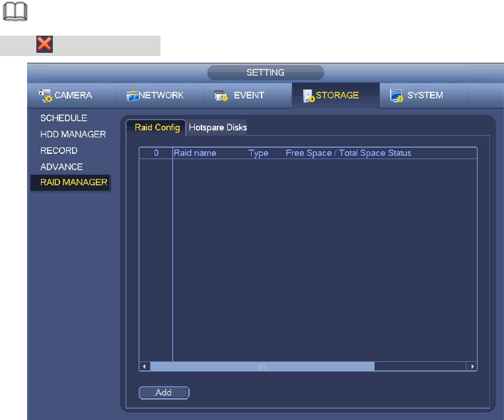Select the STORAGE tab label
This screenshot has height=420, width=504.
[337, 95]
